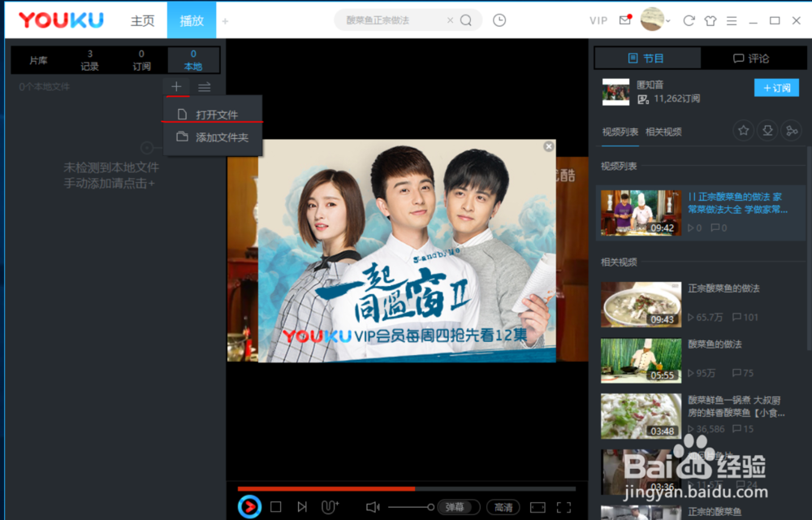Switch to the 节目 panel tab
The width and height of the screenshot is (812, 520).
(x=647, y=58)
